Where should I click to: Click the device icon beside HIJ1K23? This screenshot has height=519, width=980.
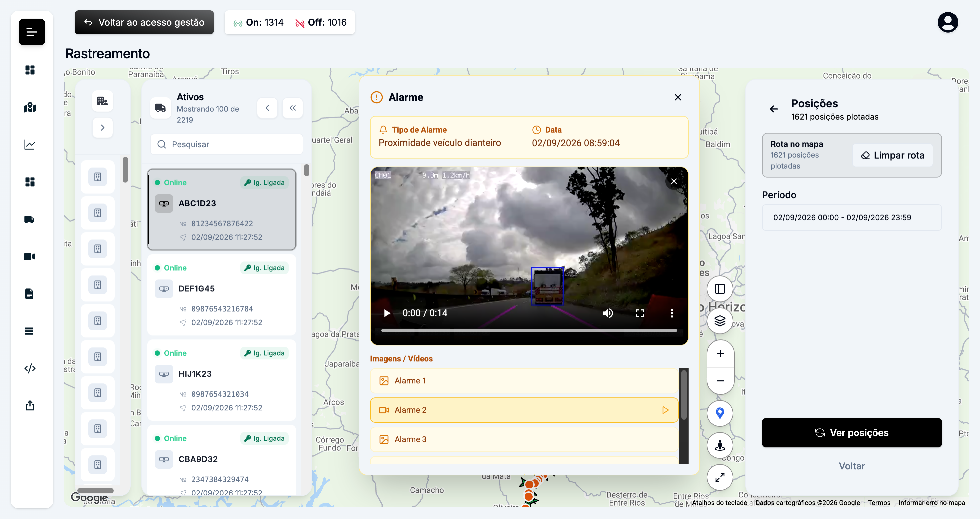click(164, 374)
